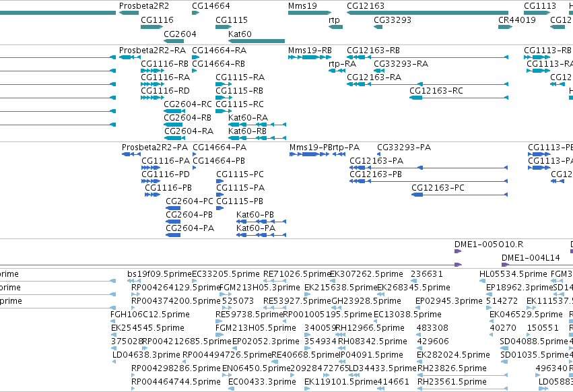
Task: Select transcript CG14664-RB
Action: 219,64
